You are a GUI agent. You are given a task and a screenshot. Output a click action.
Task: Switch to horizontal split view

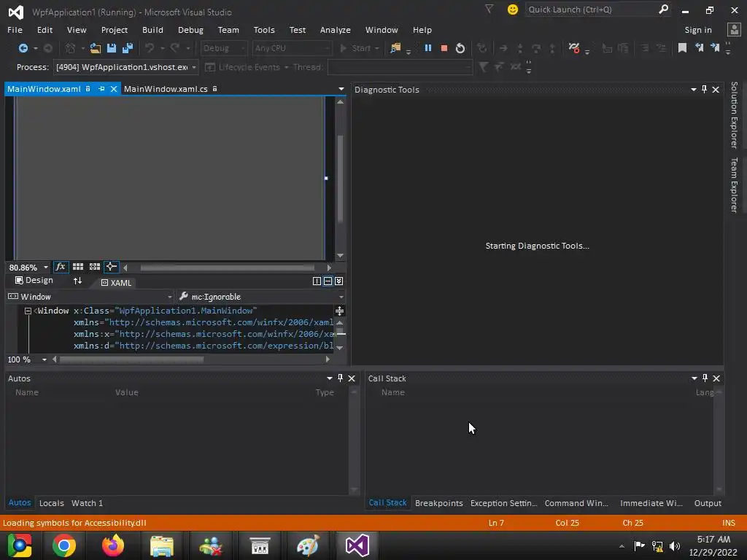pos(328,281)
